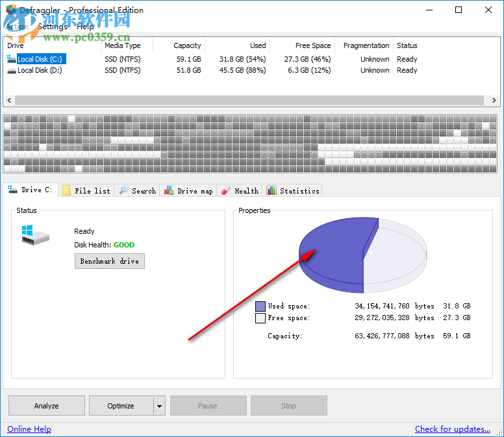Click the Disk Health GOOD status text
The image size is (504, 437).
click(124, 245)
